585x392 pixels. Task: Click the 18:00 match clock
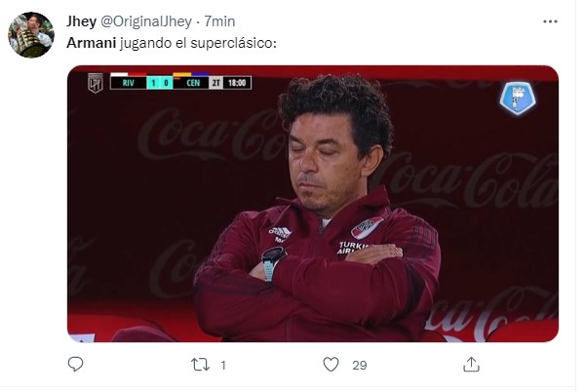pyautogui.click(x=237, y=83)
